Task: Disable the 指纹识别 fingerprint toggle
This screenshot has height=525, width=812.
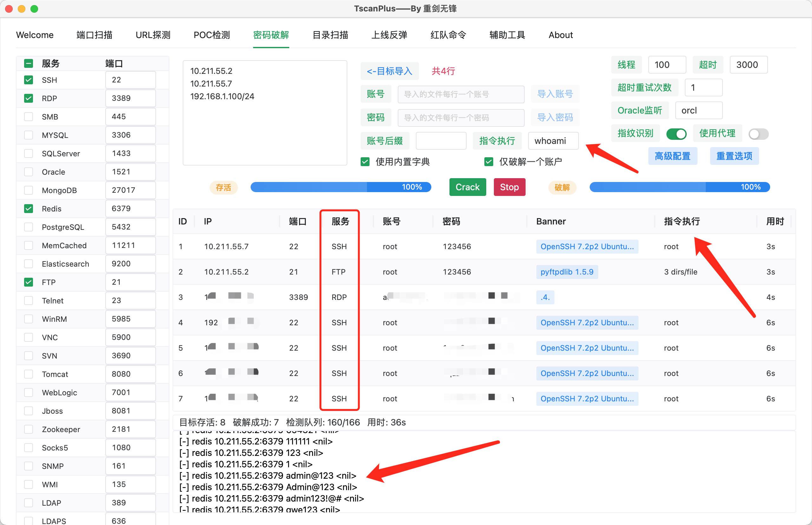Action: (676, 134)
